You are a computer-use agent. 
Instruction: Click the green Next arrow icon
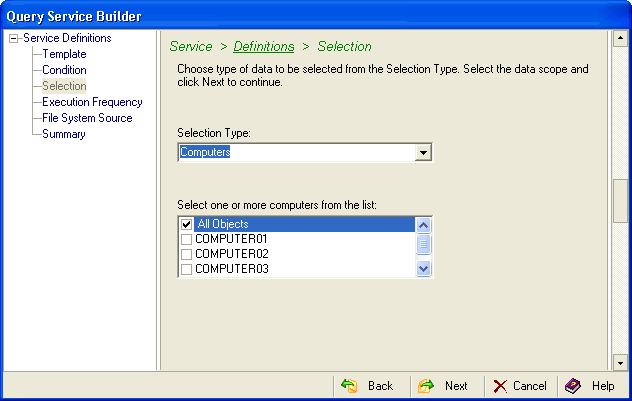(426, 386)
